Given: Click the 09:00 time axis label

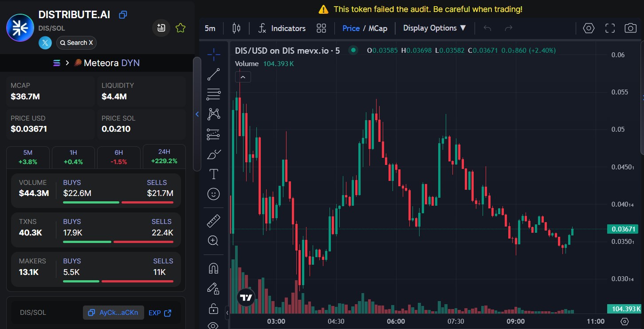Looking at the screenshot, I should point(515,321).
